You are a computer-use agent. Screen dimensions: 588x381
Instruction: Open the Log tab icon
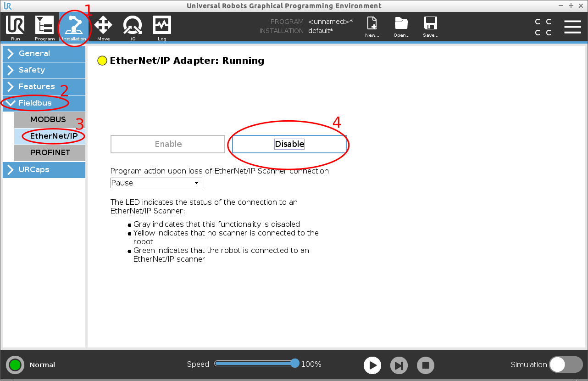(x=162, y=28)
